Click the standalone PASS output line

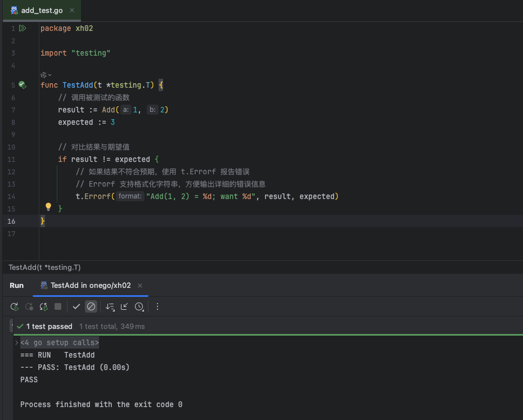29,380
